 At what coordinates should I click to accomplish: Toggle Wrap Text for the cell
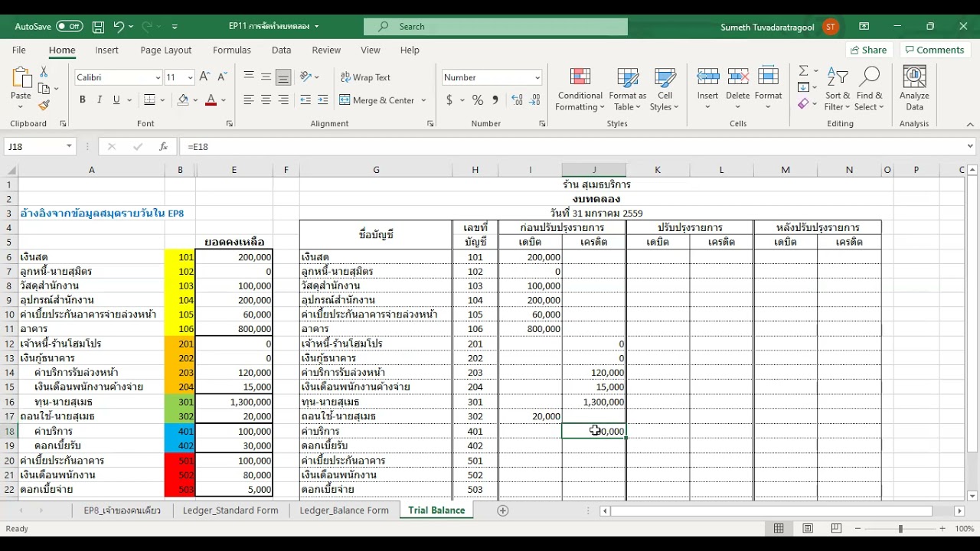[365, 77]
